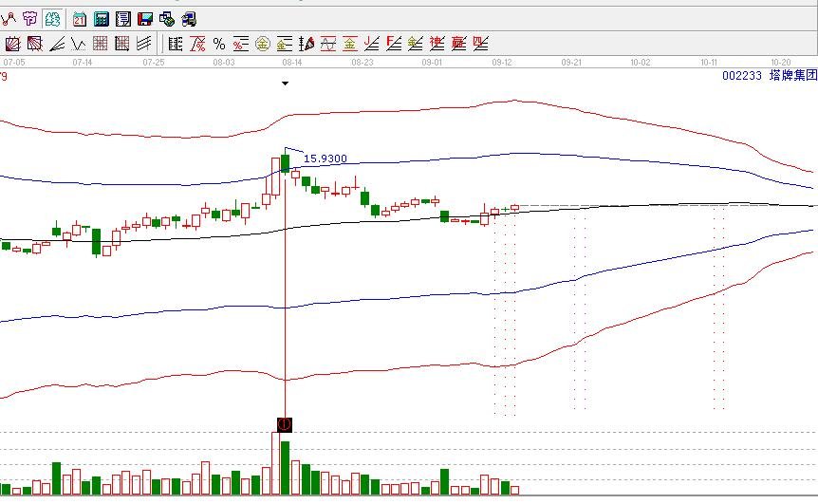Select the zigzag wave line tool
818x504 pixels.
[78, 44]
